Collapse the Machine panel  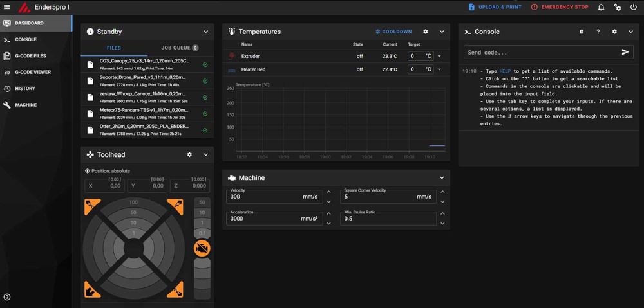[x=442, y=178]
